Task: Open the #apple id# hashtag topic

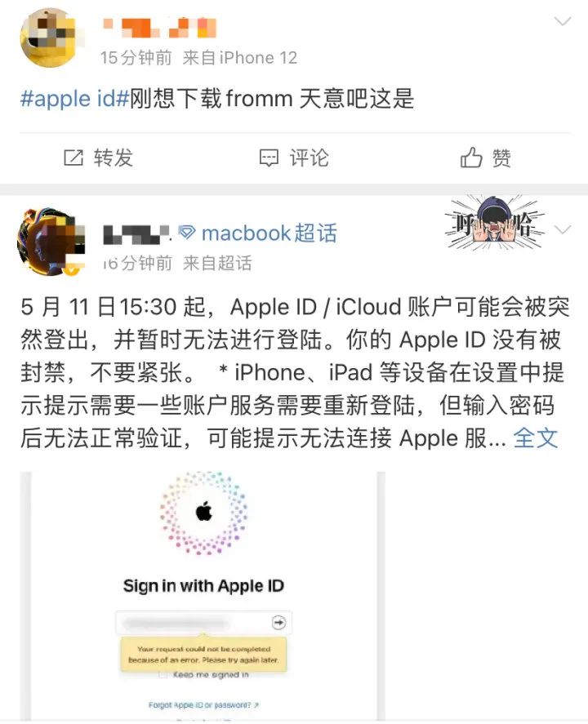Action: [74, 99]
